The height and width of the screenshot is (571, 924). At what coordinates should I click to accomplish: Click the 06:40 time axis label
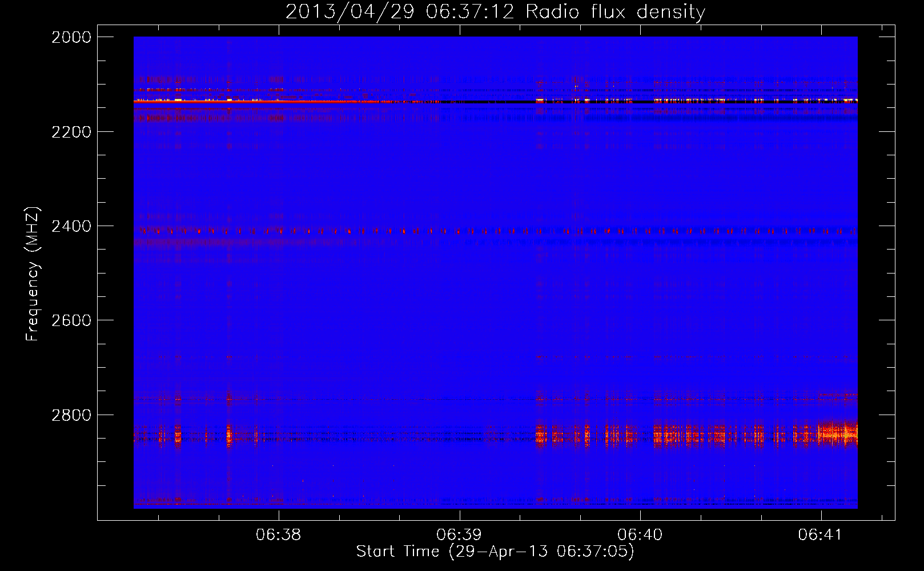pos(640,535)
